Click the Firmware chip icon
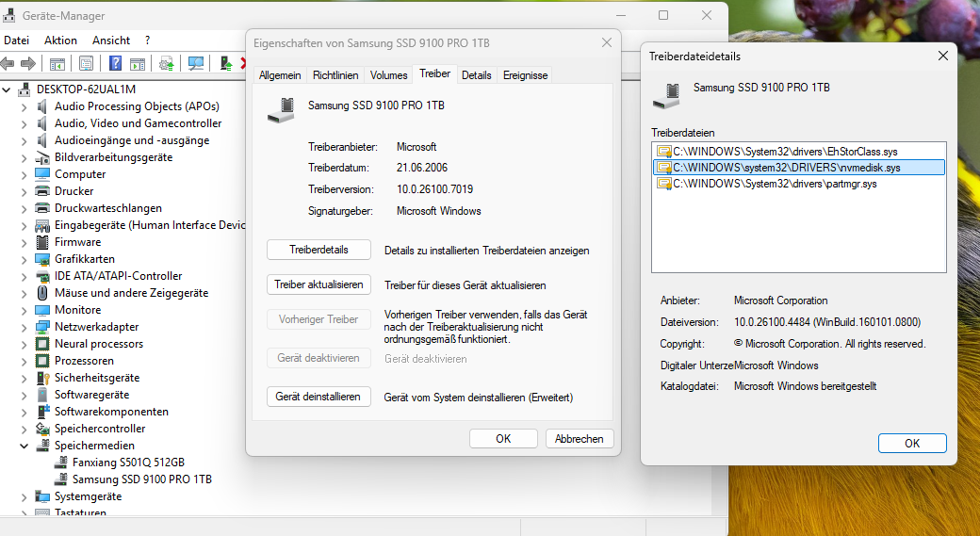 [41, 242]
